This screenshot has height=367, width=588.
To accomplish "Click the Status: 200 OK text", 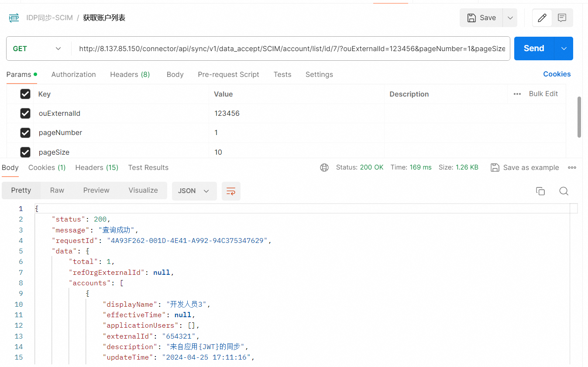I will click(360, 167).
